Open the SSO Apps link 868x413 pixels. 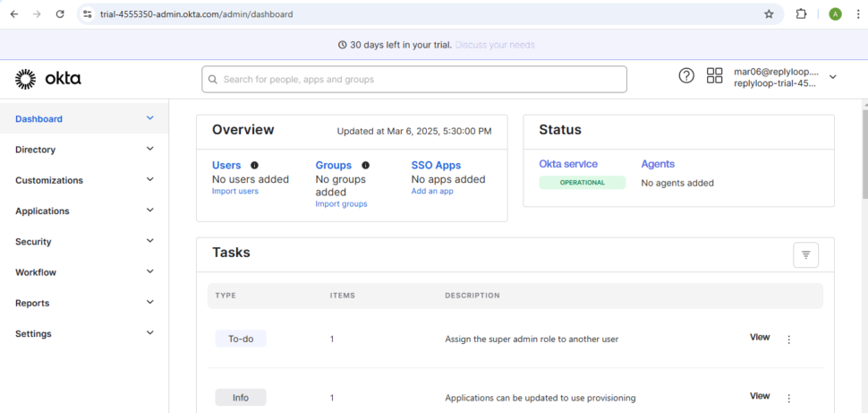(436, 165)
